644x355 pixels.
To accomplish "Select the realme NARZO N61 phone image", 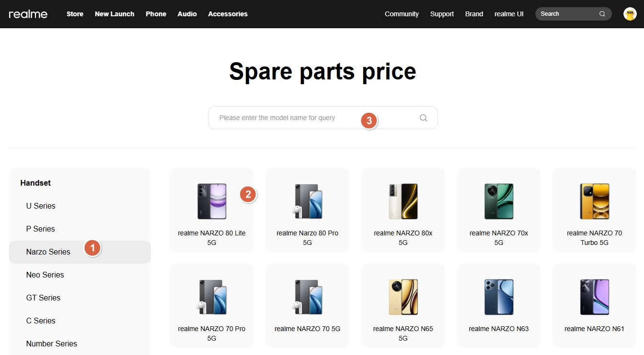I will pyautogui.click(x=594, y=297).
